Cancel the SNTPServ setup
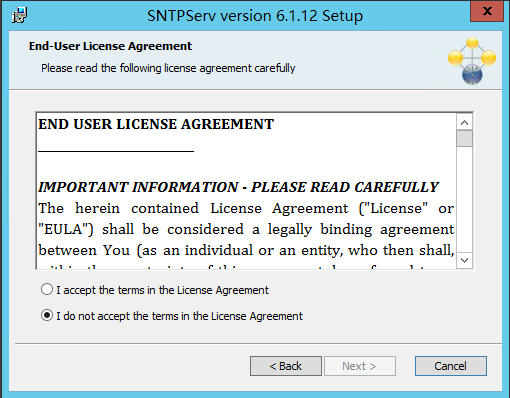 pyautogui.click(x=451, y=366)
